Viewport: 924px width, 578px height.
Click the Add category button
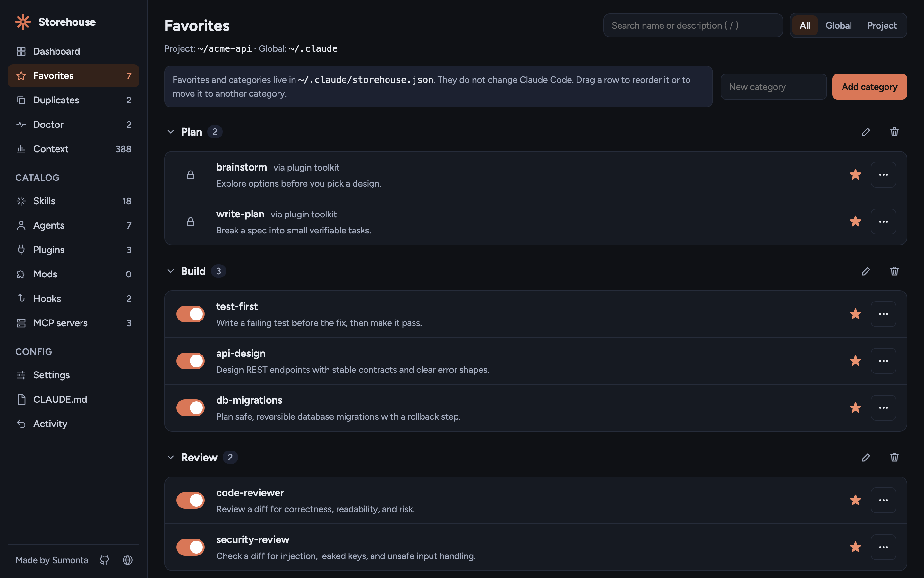click(x=869, y=87)
